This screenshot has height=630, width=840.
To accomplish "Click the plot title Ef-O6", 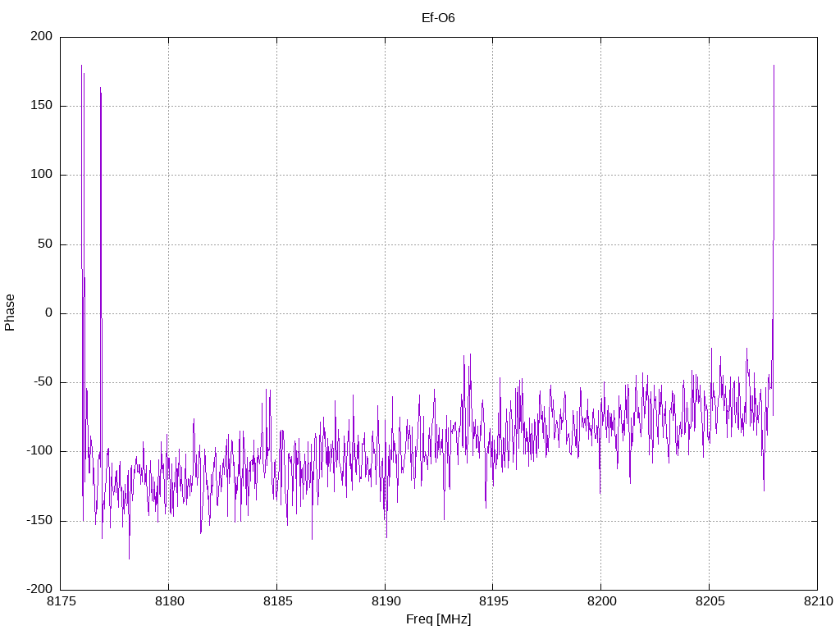I will point(438,18).
